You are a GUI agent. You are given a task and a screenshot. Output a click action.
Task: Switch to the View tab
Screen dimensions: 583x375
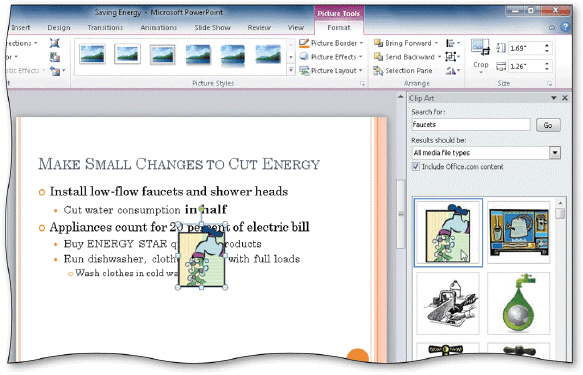click(x=296, y=28)
